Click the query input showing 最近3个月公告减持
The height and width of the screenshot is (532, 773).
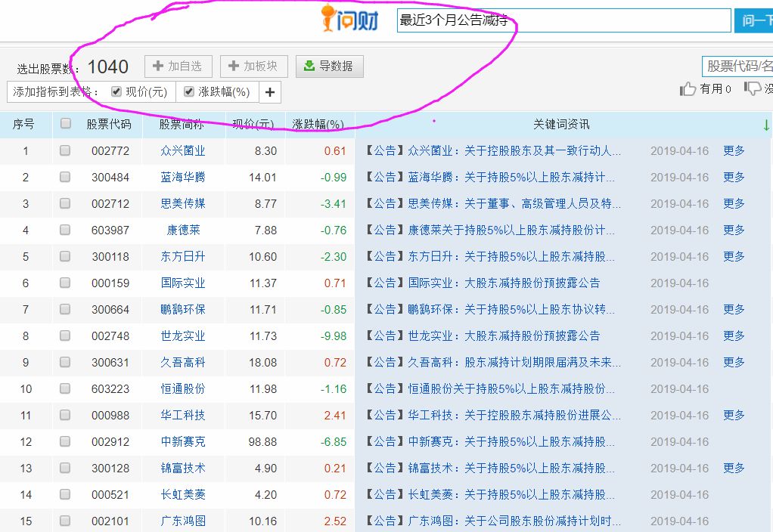561,20
